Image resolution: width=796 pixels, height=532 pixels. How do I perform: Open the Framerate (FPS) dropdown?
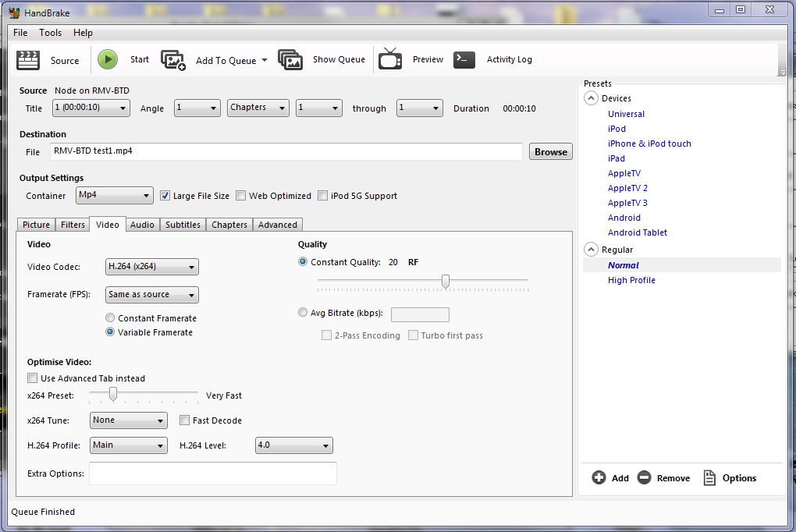(x=152, y=294)
